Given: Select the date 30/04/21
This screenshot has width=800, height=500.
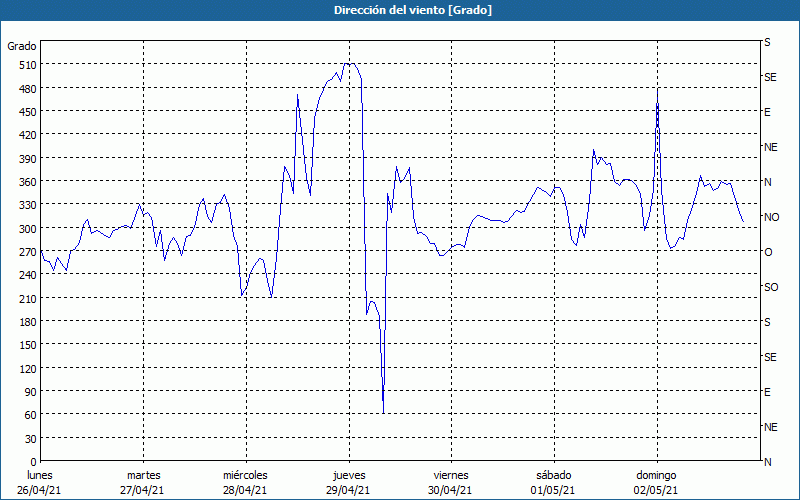Looking at the screenshot, I should coord(451,490).
